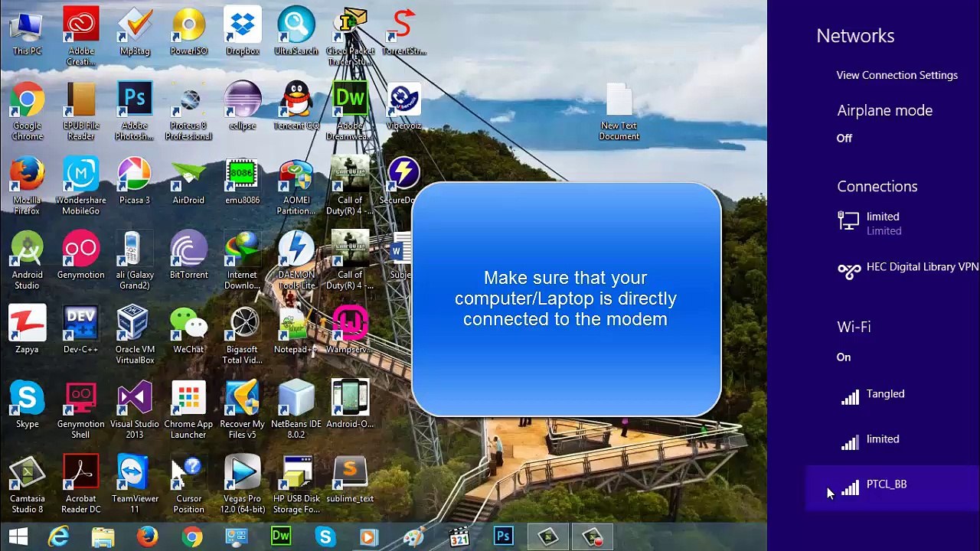Launch Oracle VM VirtualBox desktop icon
This screenshot has width=980, height=551.
point(135,336)
